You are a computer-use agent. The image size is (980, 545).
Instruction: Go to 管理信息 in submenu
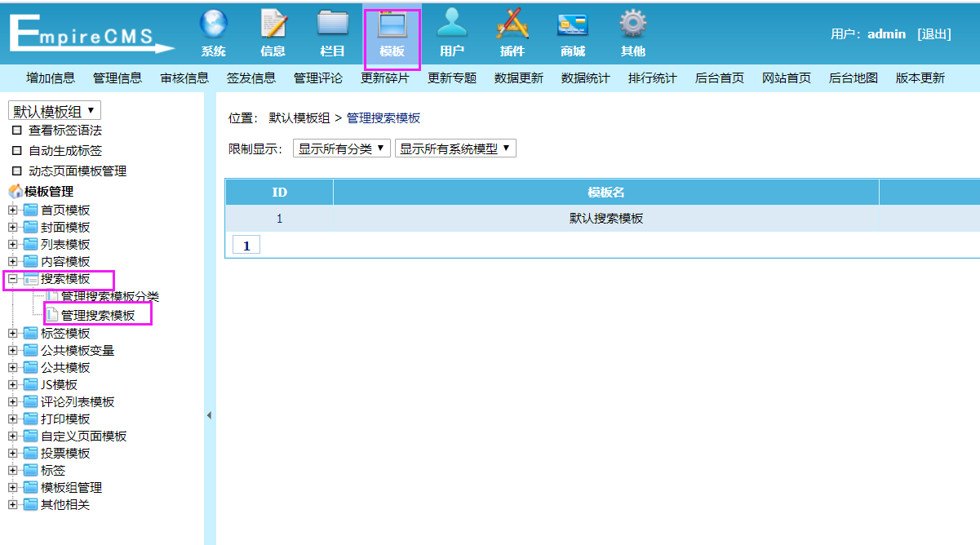(118, 78)
